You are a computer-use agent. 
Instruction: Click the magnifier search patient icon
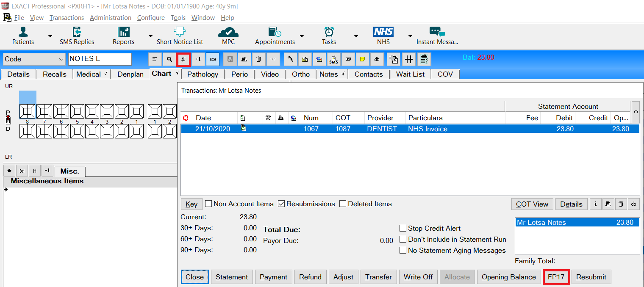click(x=169, y=60)
